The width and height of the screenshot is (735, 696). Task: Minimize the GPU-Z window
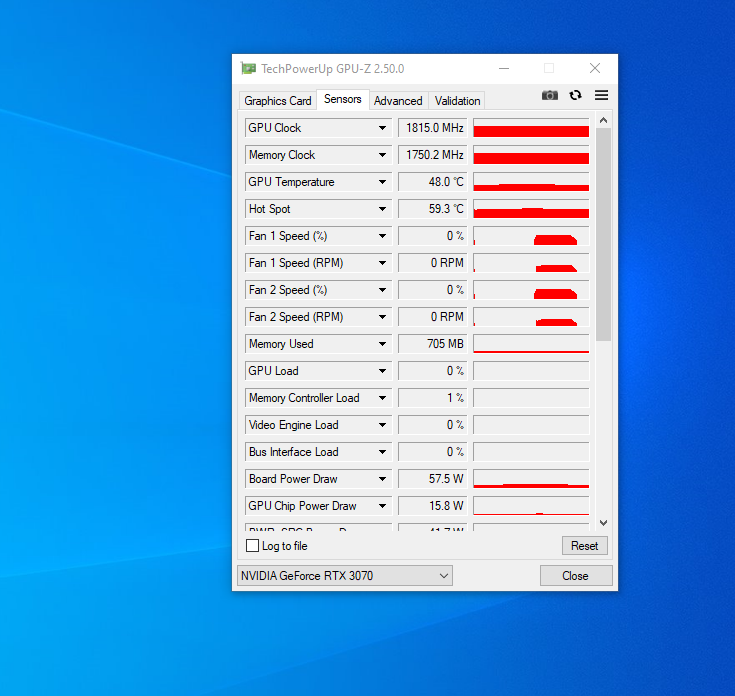point(504,68)
